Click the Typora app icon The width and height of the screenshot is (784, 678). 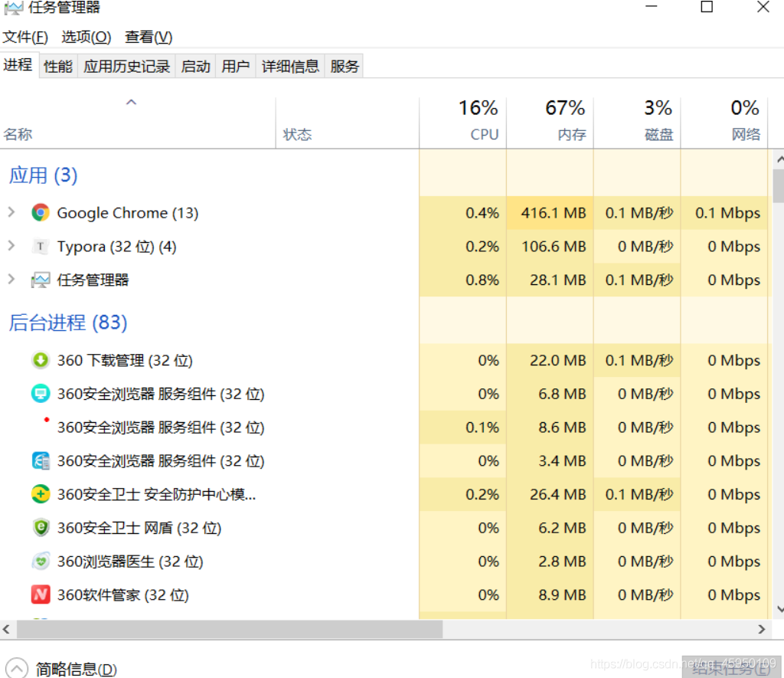pos(41,246)
